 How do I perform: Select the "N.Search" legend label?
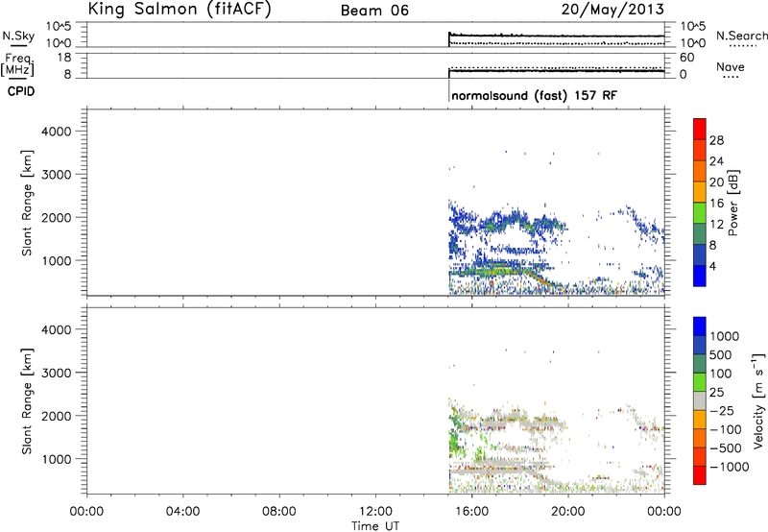click(741, 36)
